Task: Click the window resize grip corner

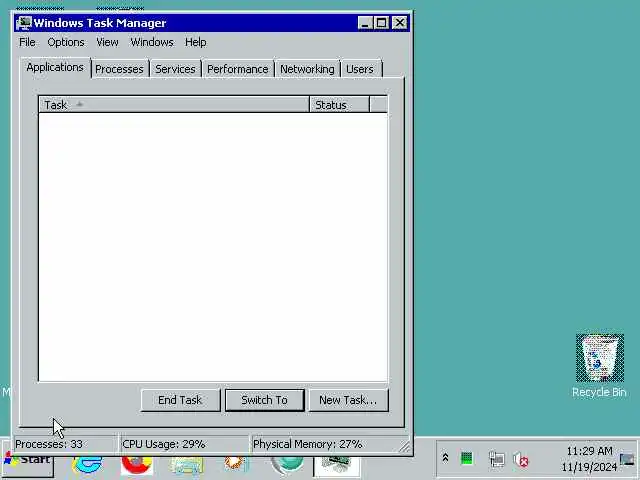Action: (x=404, y=446)
